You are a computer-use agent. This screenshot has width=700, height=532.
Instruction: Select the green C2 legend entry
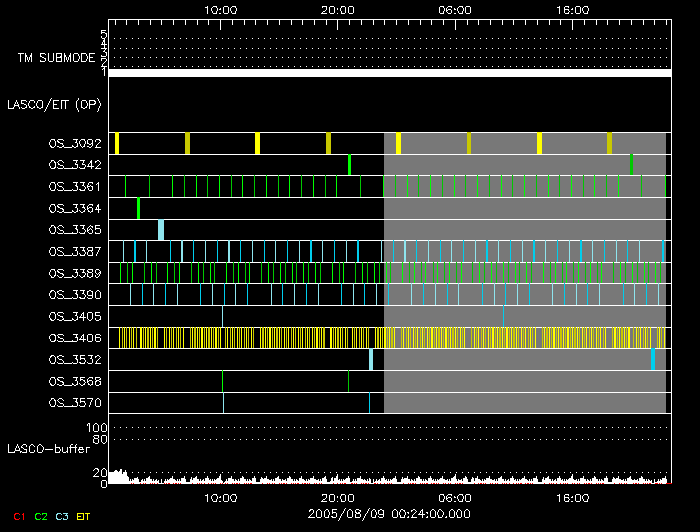[x=40, y=516]
